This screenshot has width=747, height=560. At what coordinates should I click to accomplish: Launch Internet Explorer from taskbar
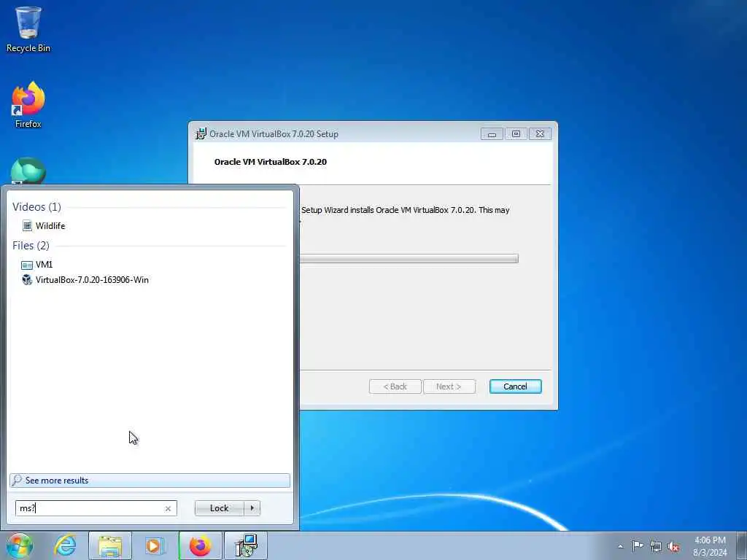tap(65, 545)
